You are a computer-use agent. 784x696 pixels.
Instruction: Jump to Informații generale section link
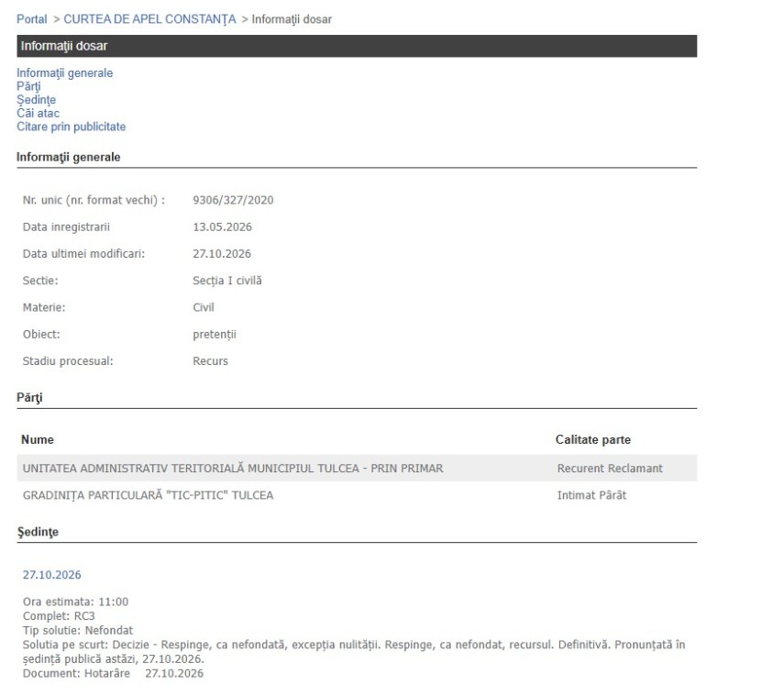coord(64,73)
